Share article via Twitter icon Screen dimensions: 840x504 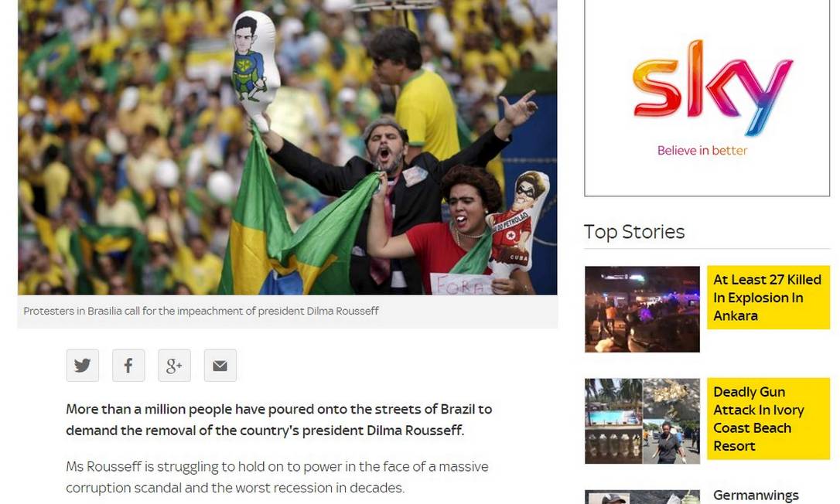click(83, 366)
